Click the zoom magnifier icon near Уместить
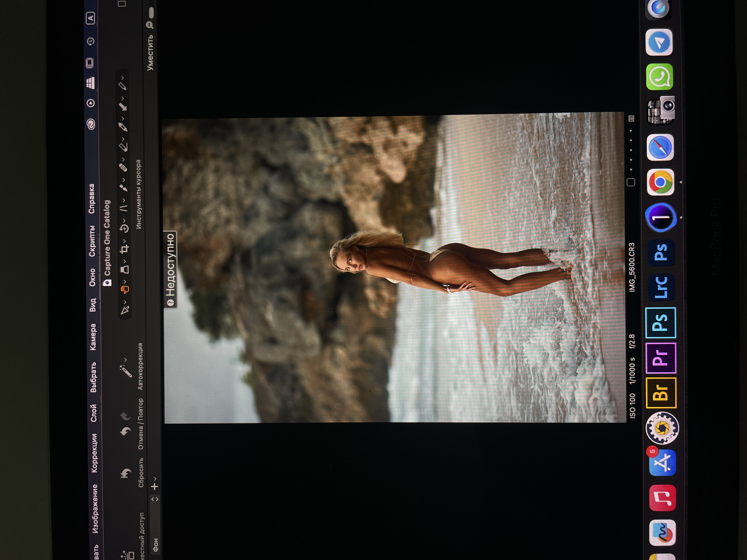This screenshot has width=747, height=560. [149, 25]
